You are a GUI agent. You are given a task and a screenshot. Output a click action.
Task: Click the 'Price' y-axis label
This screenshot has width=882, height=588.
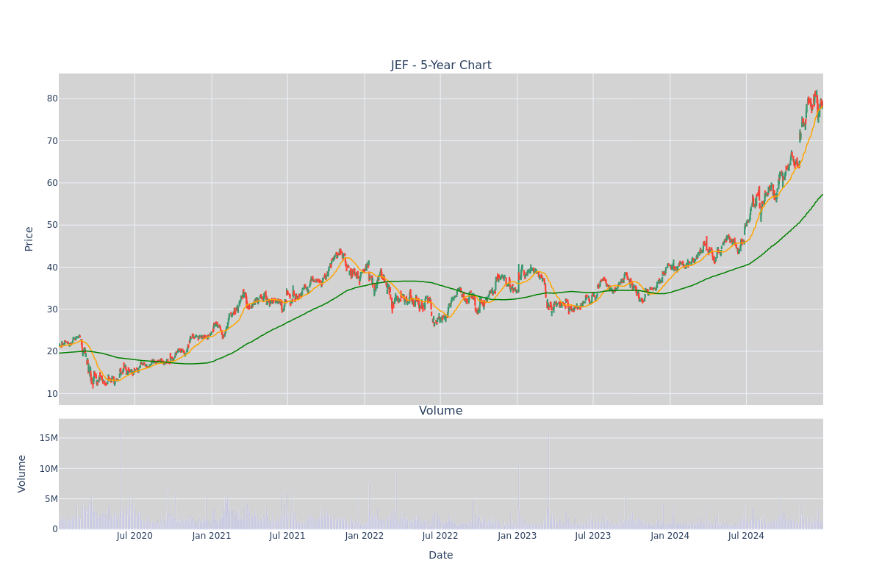[29, 239]
